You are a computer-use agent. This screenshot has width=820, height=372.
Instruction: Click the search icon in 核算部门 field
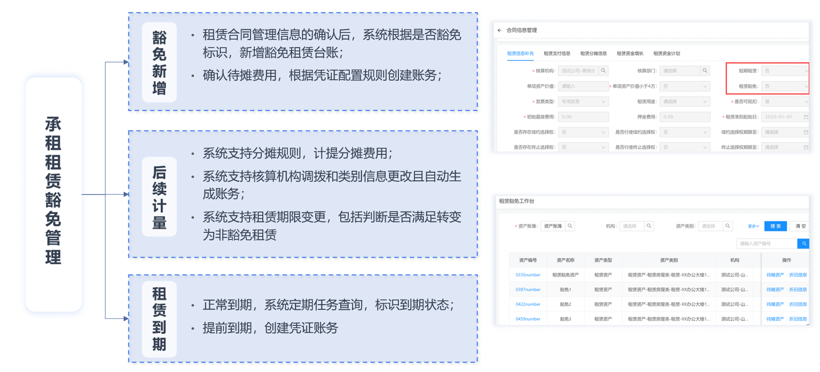click(704, 71)
